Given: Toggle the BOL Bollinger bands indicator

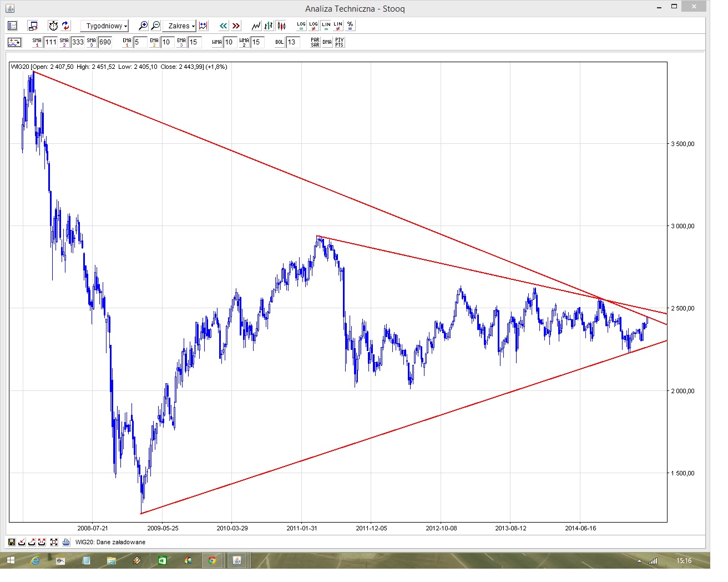Looking at the screenshot, I should tap(280, 42).
